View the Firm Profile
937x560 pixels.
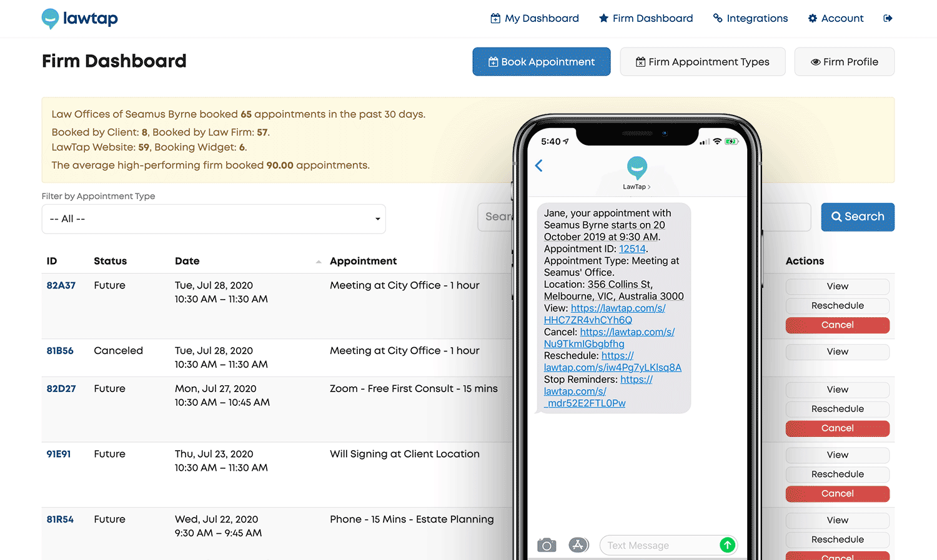point(845,62)
